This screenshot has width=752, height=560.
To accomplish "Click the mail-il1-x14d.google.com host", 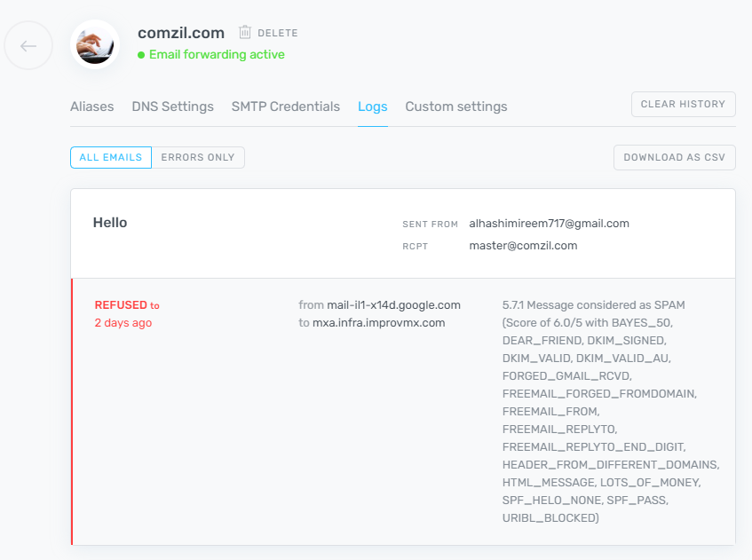I will [393, 305].
